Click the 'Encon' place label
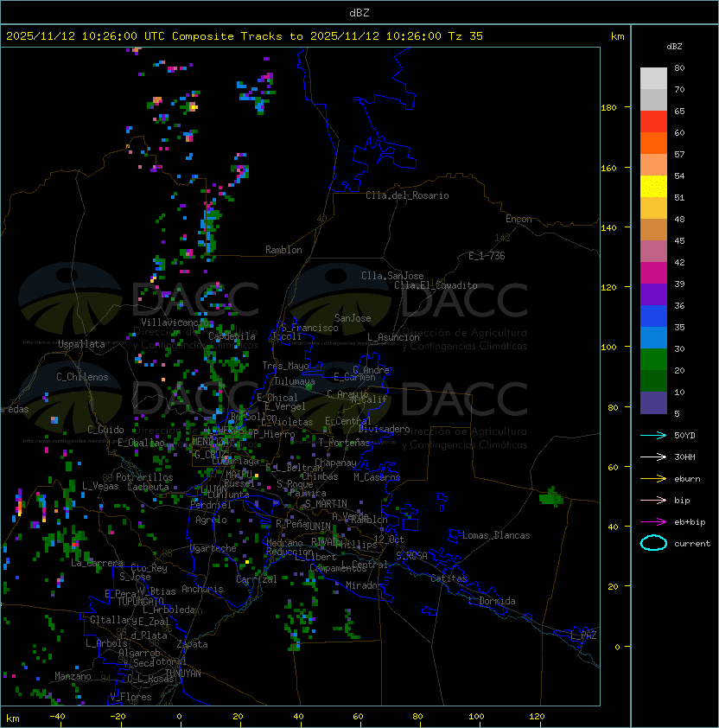This screenshot has width=719, height=728. click(x=519, y=219)
